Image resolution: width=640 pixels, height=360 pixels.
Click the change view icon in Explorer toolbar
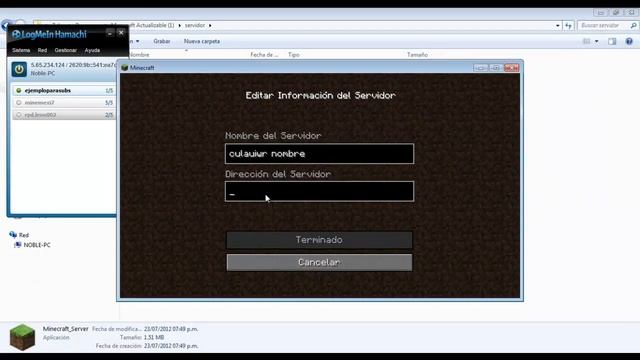[x=587, y=41]
